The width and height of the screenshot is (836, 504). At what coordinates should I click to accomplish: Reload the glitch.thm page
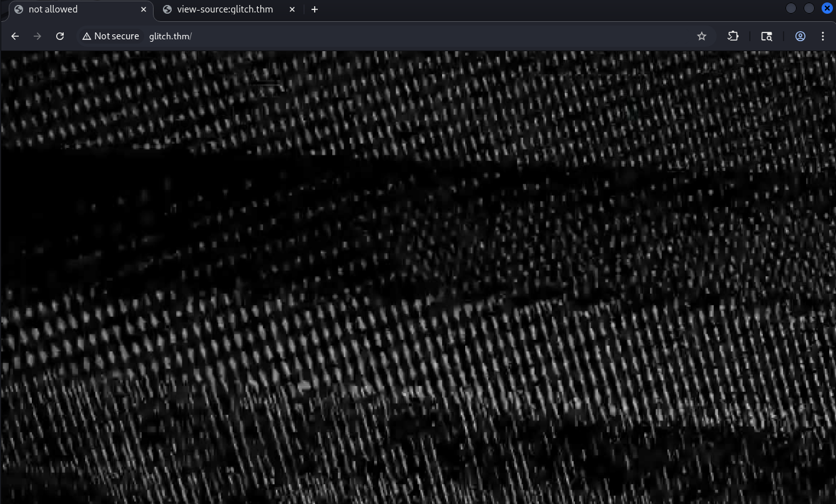[x=60, y=36]
